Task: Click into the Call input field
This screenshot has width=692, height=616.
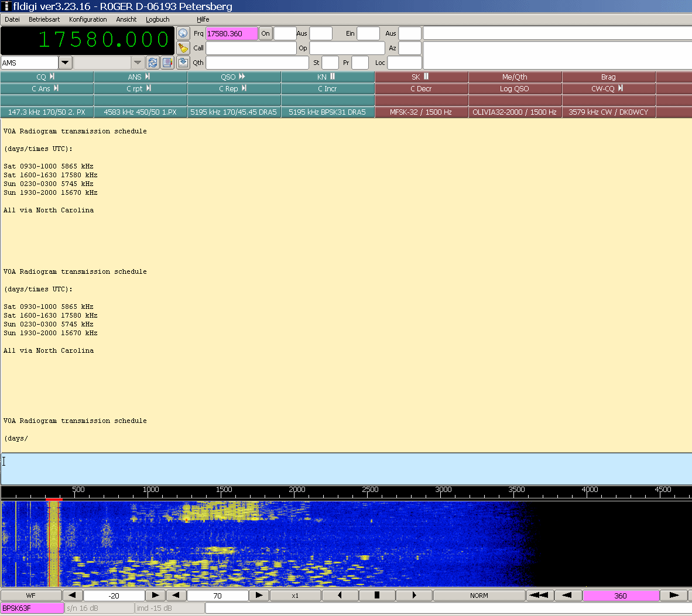Action: 251,48
